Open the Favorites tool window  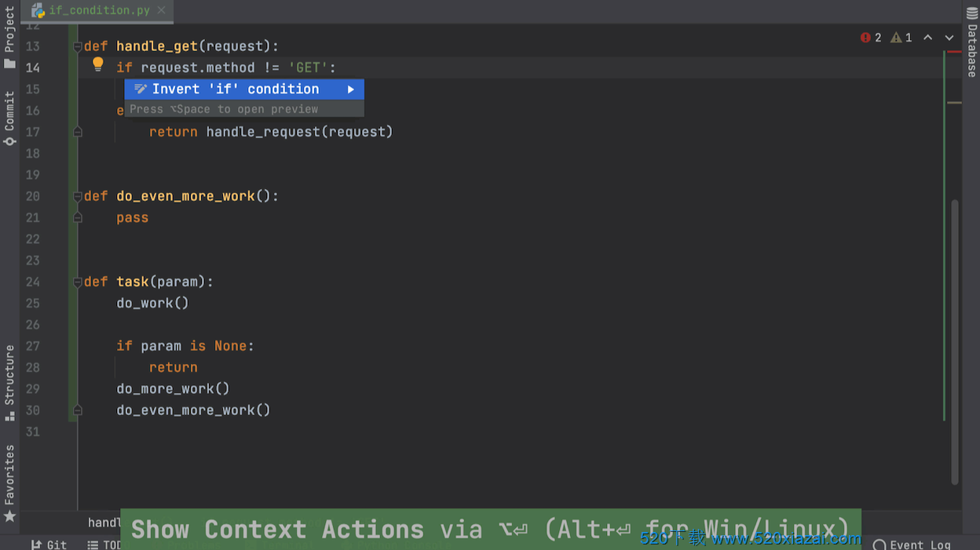click(x=9, y=483)
